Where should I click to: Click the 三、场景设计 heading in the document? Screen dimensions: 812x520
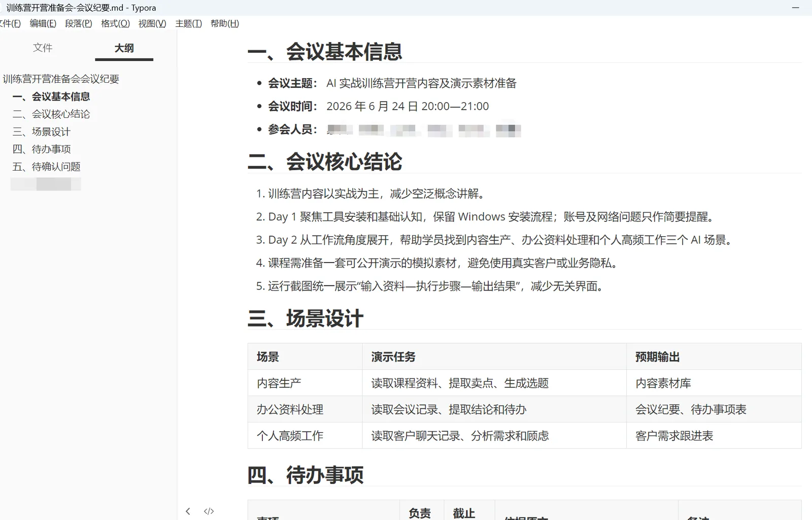click(306, 318)
